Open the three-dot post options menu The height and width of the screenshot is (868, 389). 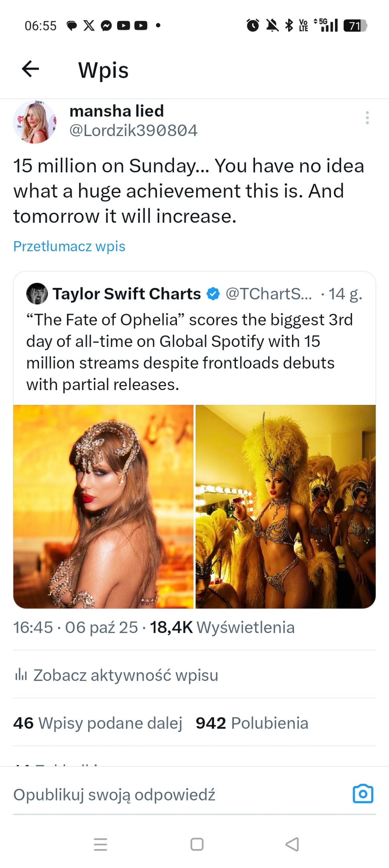[367, 118]
